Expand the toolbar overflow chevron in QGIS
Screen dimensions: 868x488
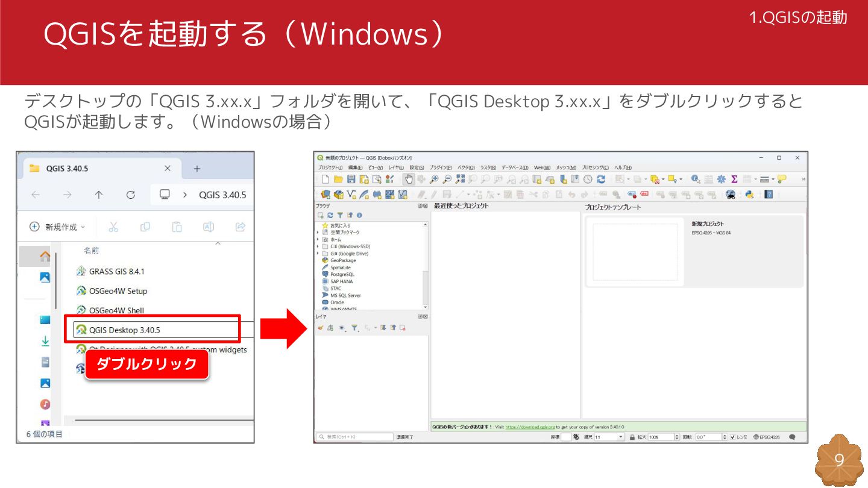(804, 179)
